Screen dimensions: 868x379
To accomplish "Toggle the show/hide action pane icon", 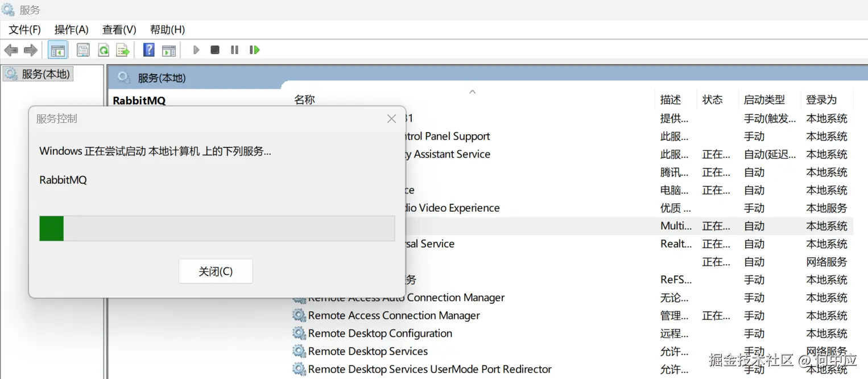I will point(169,50).
